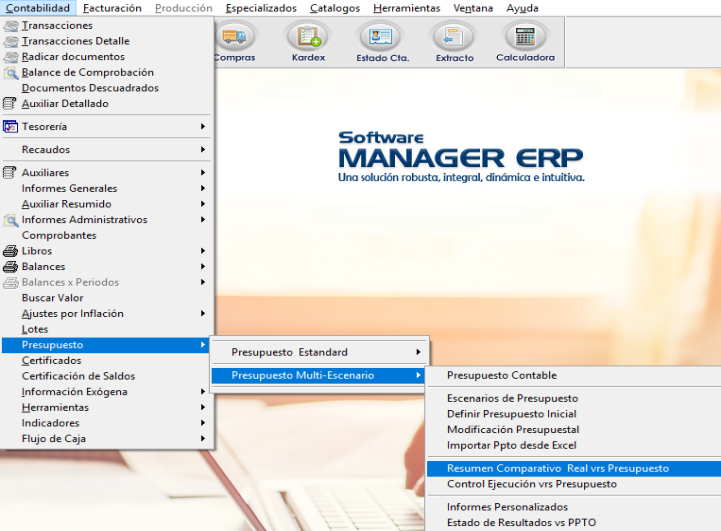Click the Tesorería icon
721x531 pixels.
tap(10, 126)
